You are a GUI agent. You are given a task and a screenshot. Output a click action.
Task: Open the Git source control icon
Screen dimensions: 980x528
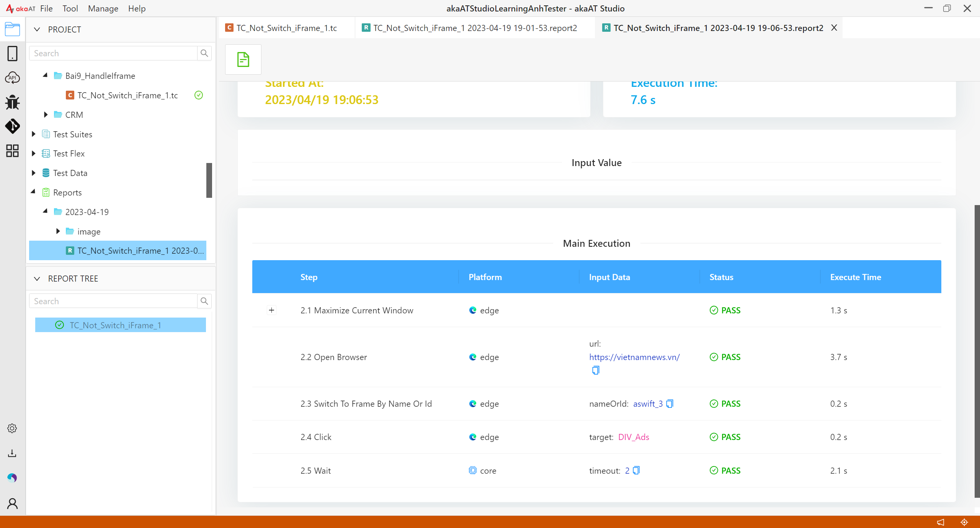coord(12,126)
